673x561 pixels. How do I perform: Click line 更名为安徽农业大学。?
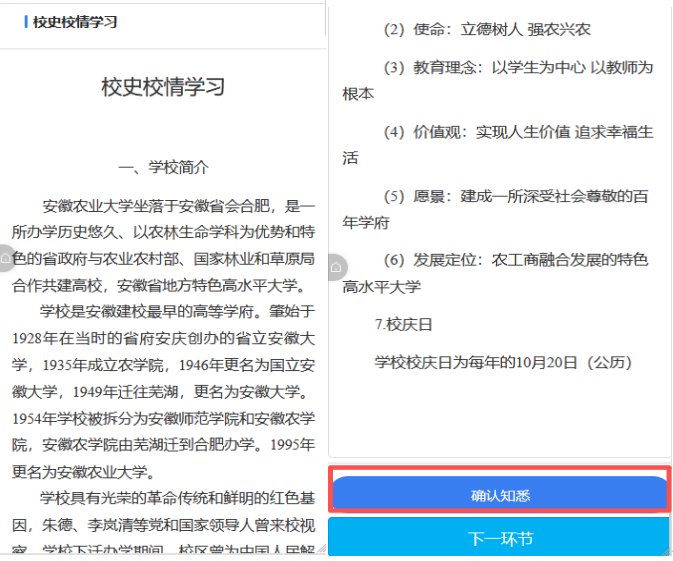[x=83, y=472]
